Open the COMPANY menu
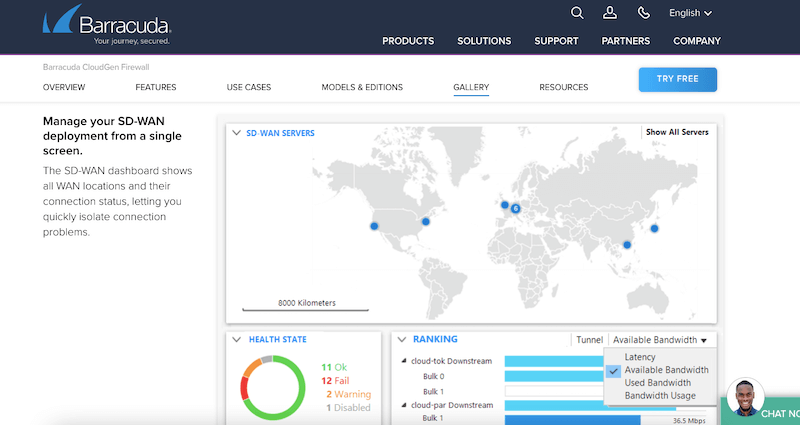This screenshot has width=800, height=425. [x=697, y=41]
